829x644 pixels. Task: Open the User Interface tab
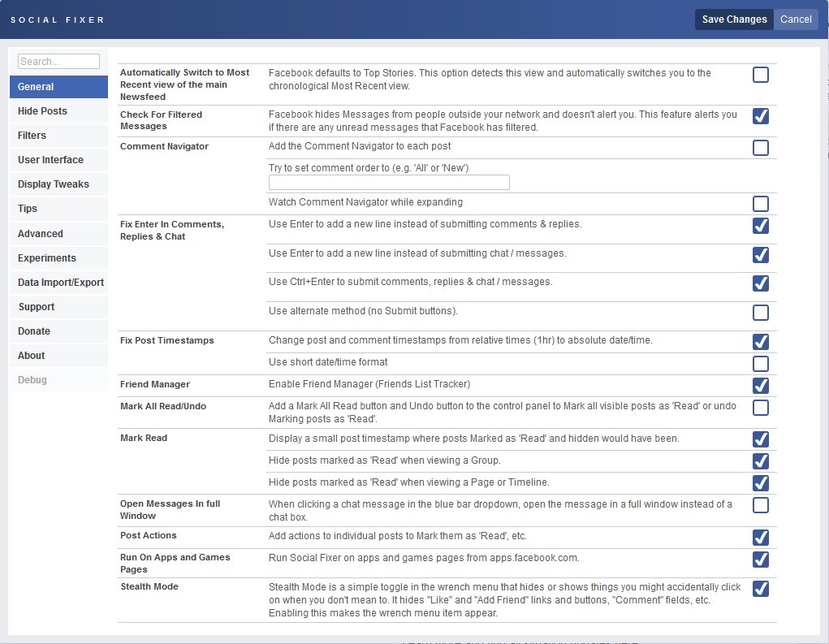pos(58,160)
